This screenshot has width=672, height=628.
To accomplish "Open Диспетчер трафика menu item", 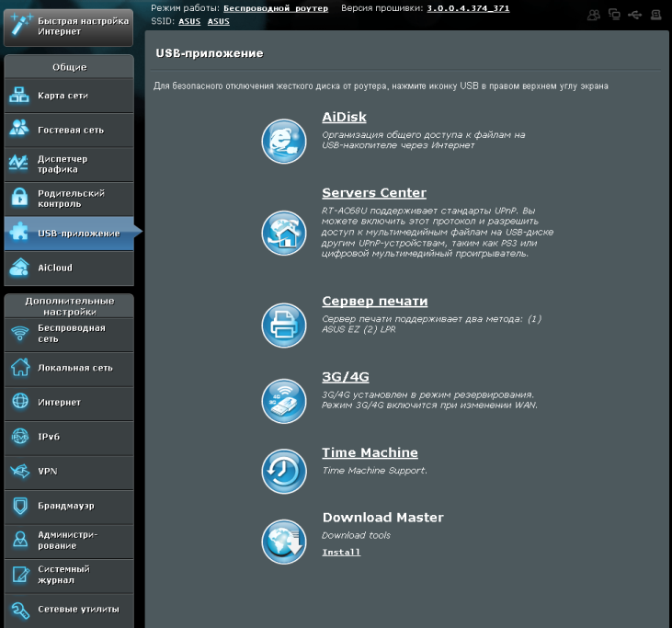I will (69, 165).
